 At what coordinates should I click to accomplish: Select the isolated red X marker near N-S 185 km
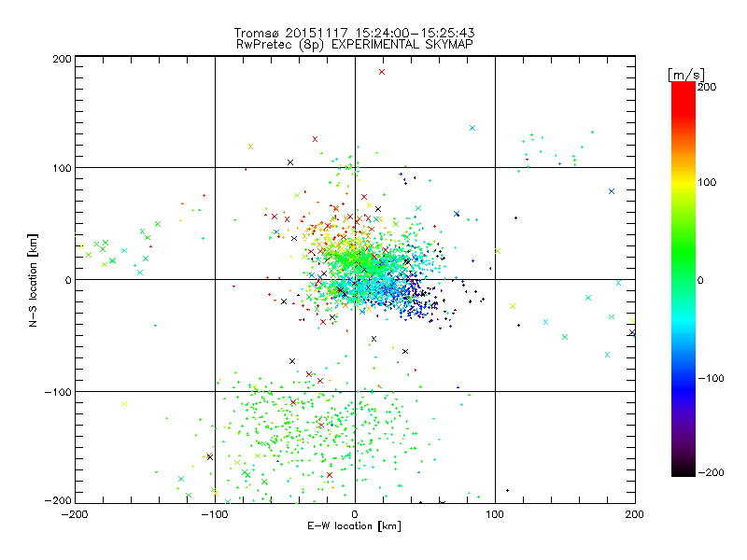(382, 72)
